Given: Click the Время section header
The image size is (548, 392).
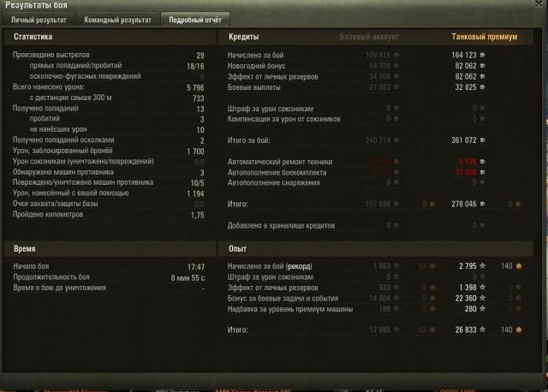Looking at the screenshot, I should pyautogui.click(x=25, y=249).
